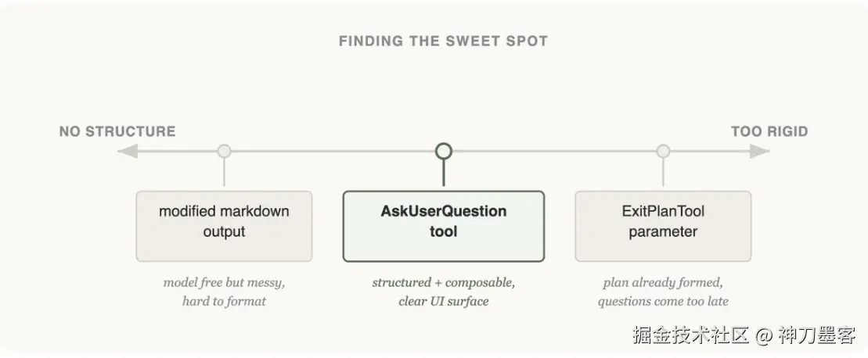
Task: Click the @ symbol in the watermark
Action: pyautogui.click(x=764, y=335)
